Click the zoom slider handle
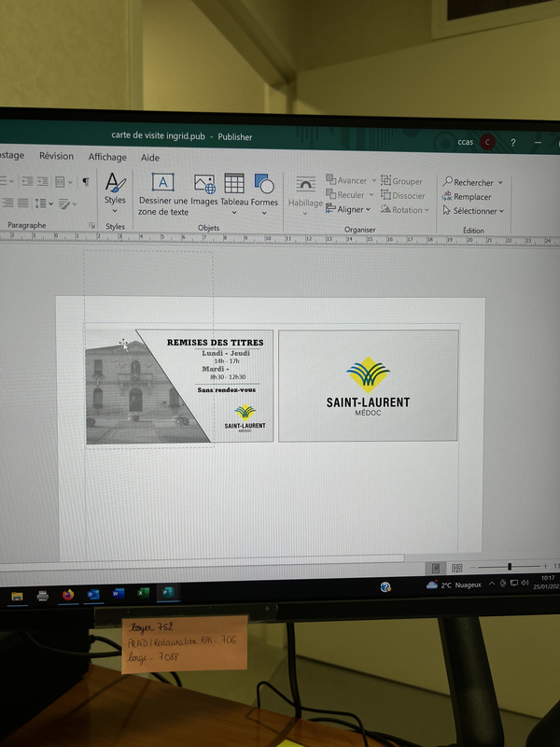The width and height of the screenshot is (560, 747). (510, 567)
